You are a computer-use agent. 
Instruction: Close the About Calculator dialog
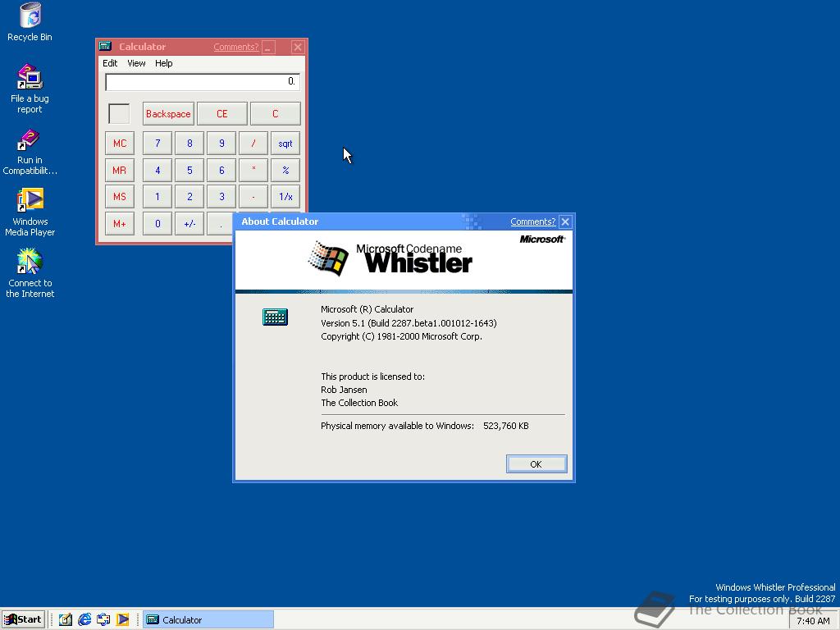(565, 221)
